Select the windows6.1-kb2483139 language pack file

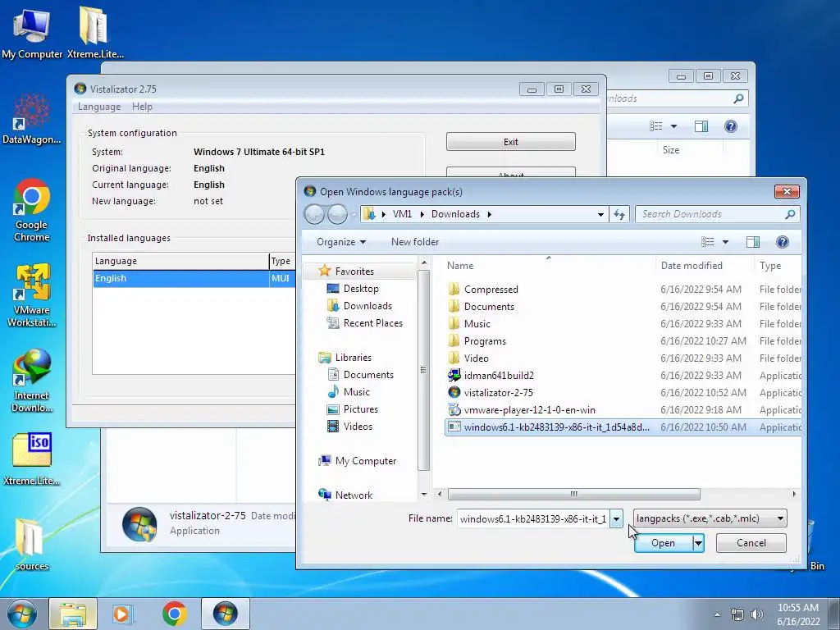(x=623, y=427)
